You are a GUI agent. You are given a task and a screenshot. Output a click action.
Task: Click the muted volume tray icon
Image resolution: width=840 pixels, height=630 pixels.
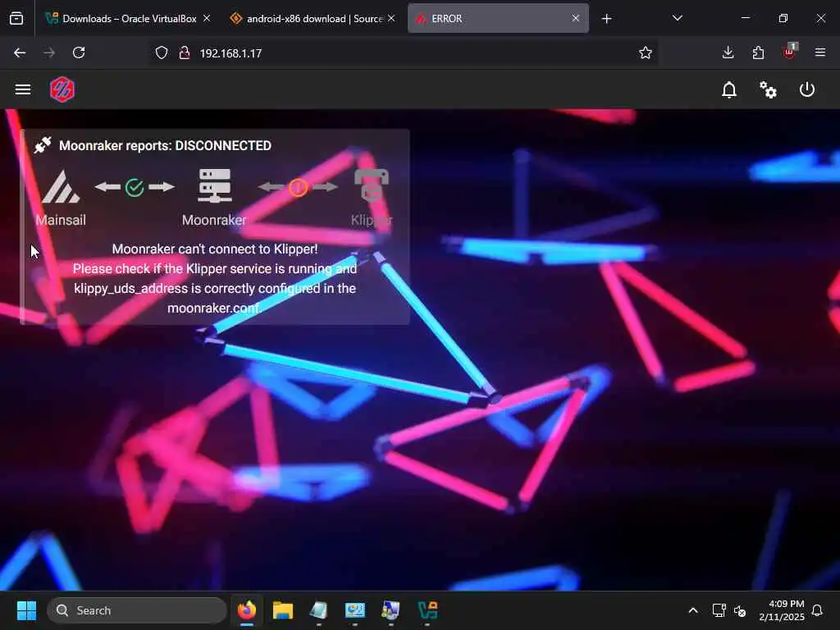[x=740, y=610]
